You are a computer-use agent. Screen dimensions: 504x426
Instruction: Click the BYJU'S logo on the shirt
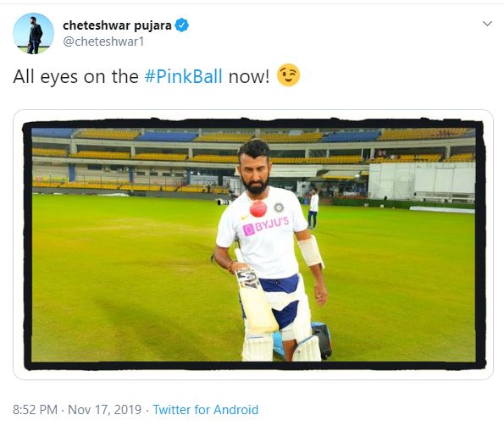266,226
